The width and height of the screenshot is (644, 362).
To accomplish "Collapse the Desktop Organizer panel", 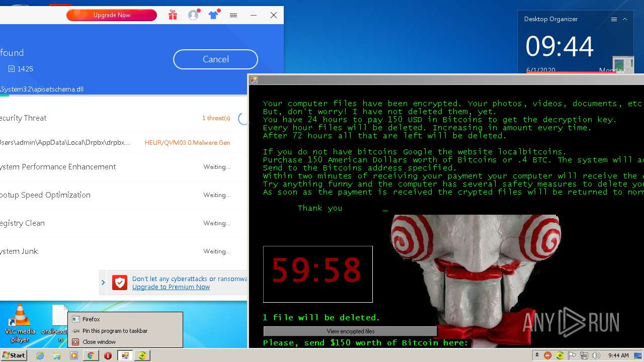I will pos(625,19).
